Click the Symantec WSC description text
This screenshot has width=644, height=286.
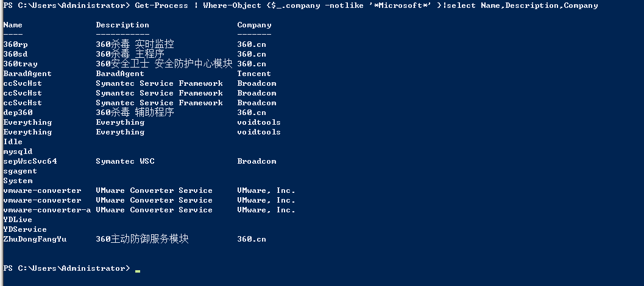[125, 161]
